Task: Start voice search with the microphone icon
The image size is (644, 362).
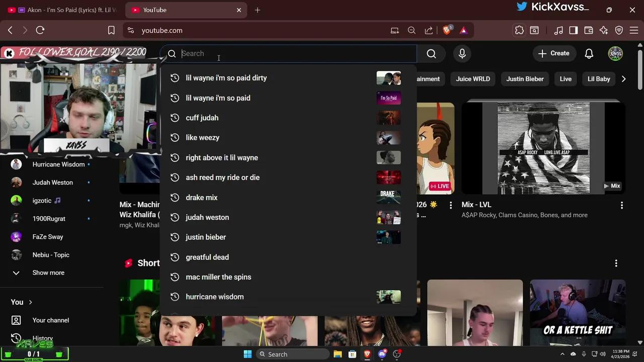Action: coord(462,53)
